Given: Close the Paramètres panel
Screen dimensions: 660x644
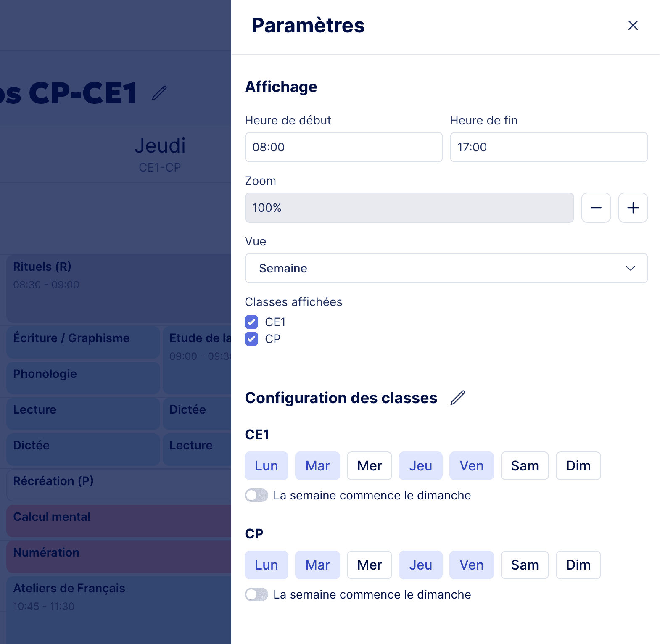Looking at the screenshot, I should pyautogui.click(x=633, y=26).
